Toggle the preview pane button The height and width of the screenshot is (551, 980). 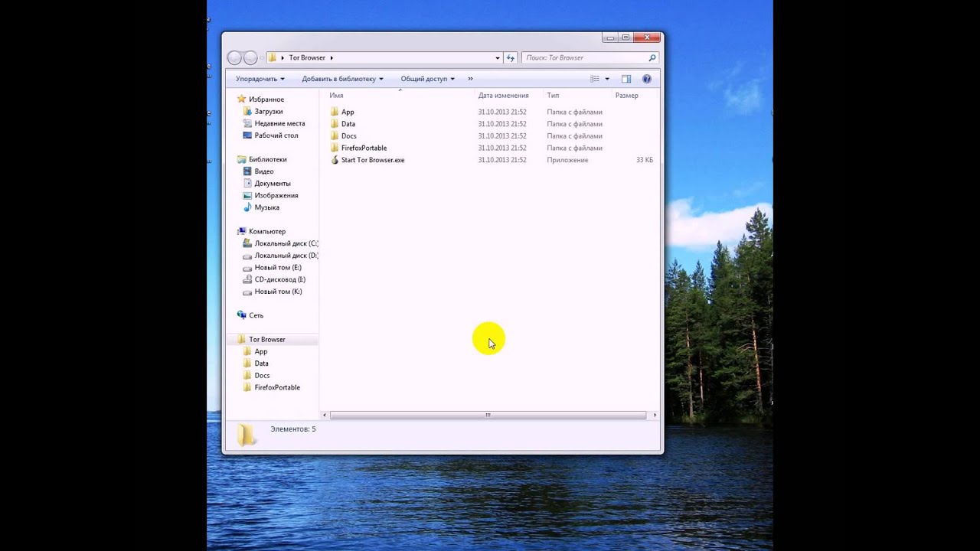coord(626,79)
